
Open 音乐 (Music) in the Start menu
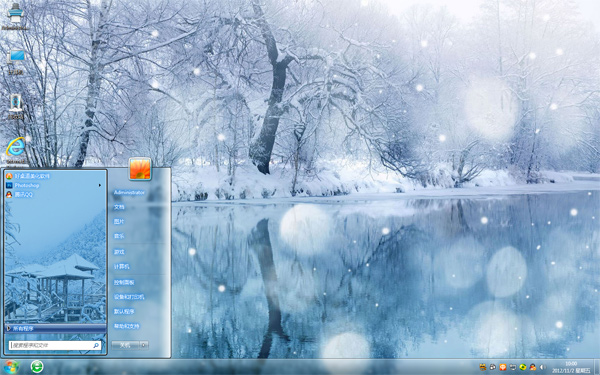point(119,236)
